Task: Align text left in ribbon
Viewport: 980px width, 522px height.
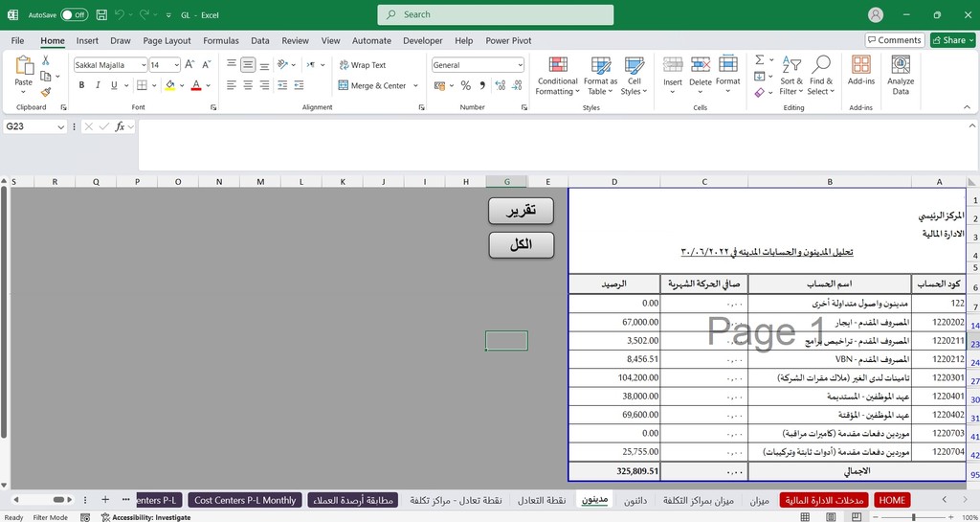Action: pyautogui.click(x=232, y=85)
